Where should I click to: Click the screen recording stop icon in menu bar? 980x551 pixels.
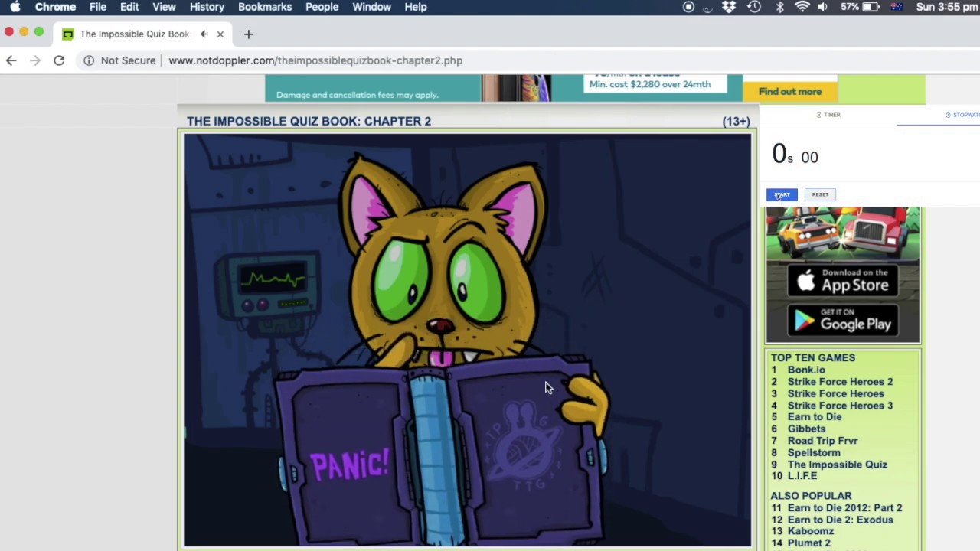tap(688, 7)
